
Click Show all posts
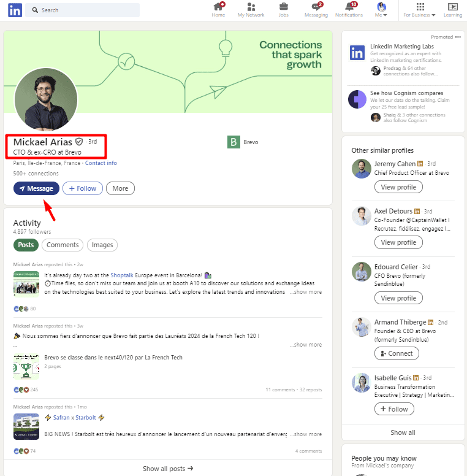point(168,469)
